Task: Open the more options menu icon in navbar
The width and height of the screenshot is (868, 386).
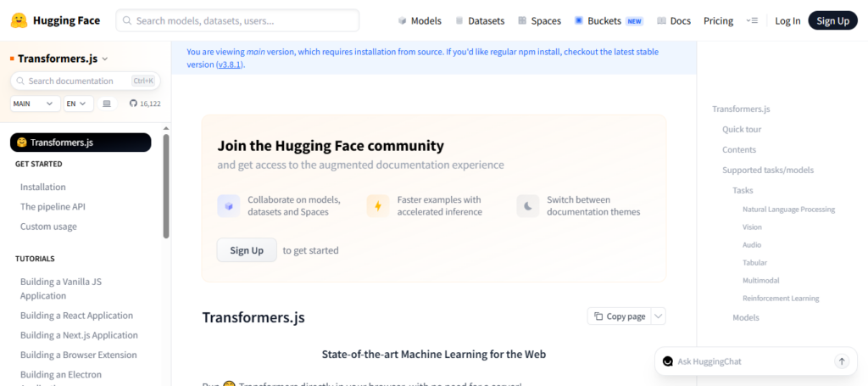Action: [751, 20]
